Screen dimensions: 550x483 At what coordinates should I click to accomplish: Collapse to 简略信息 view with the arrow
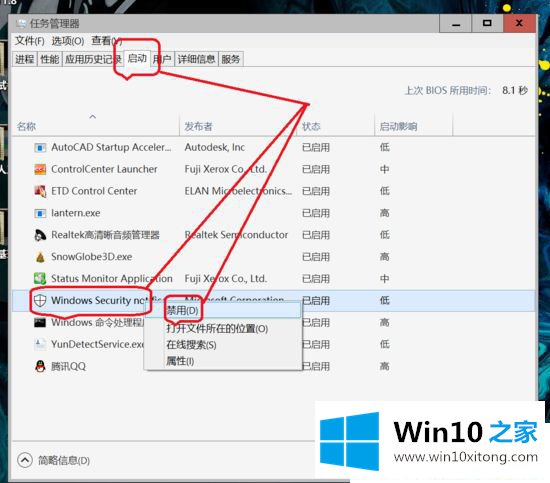tap(25, 460)
